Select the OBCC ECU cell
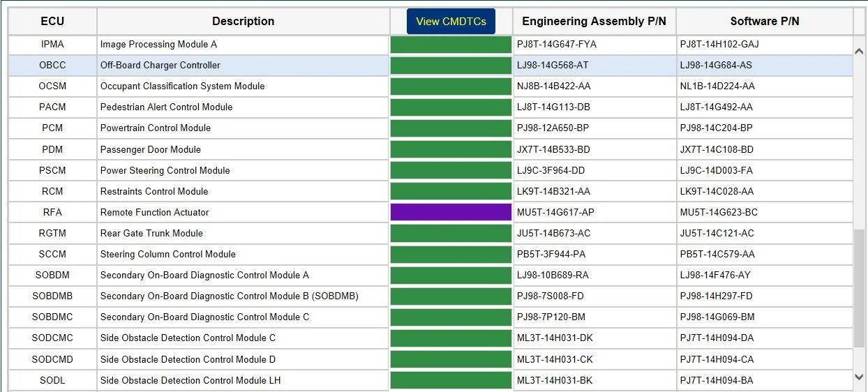 pos(52,66)
